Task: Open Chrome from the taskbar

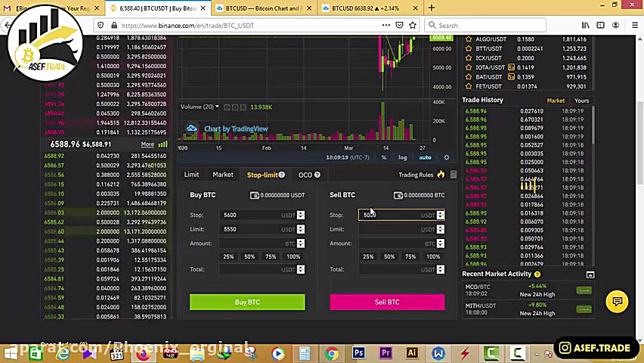Action: pyautogui.click(x=331, y=353)
